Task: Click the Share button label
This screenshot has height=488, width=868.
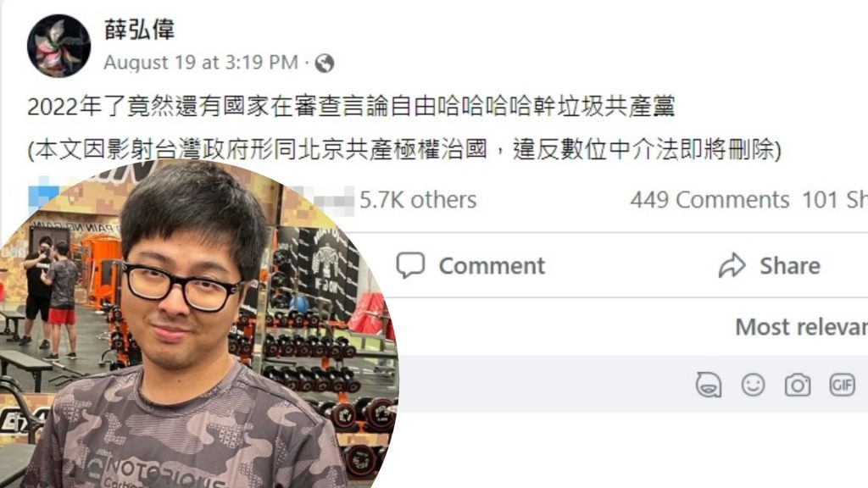Action: (x=790, y=266)
